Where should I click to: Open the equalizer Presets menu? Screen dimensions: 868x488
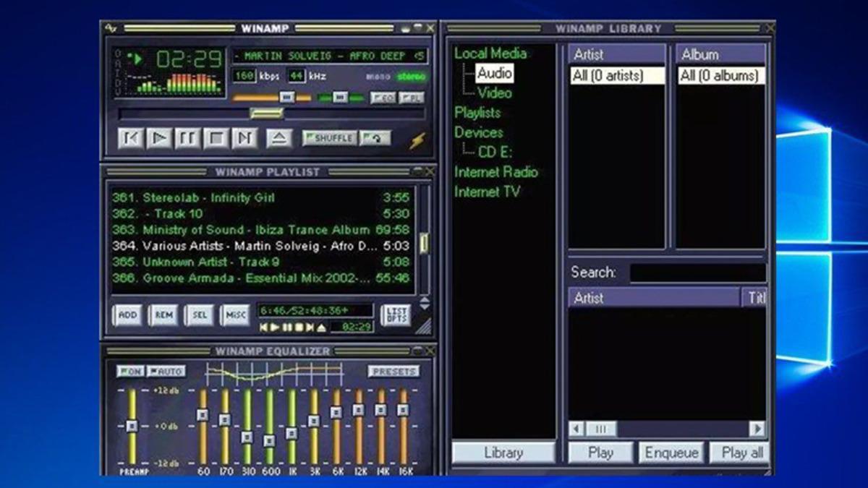coord(393,372)
